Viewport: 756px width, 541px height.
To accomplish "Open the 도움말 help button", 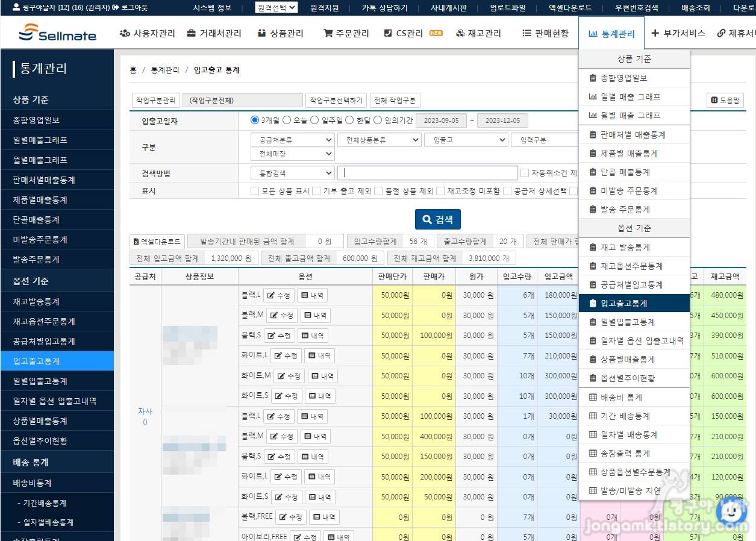I will tap(725, 101).
